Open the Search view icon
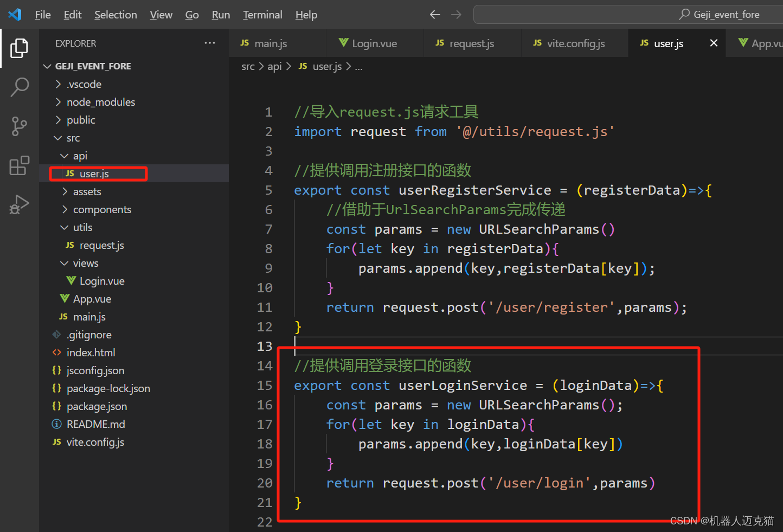The height and width of the screenshot is (532, 783). click(x=20, y=87)
